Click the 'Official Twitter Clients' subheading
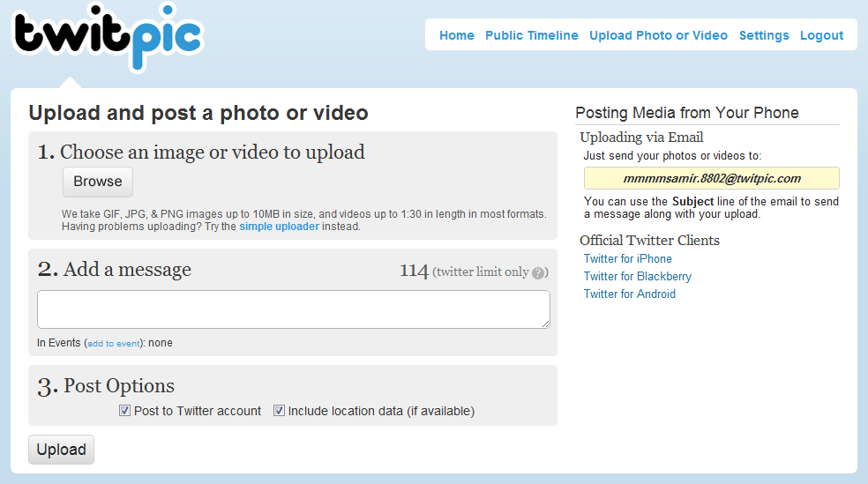 pyautogui.click(x=649, y=241)
